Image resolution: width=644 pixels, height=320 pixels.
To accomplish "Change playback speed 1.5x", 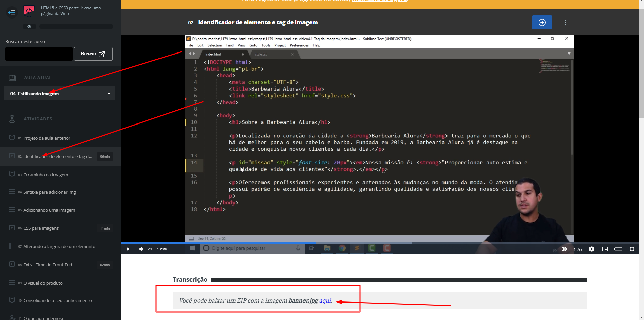I will (578, 249).
